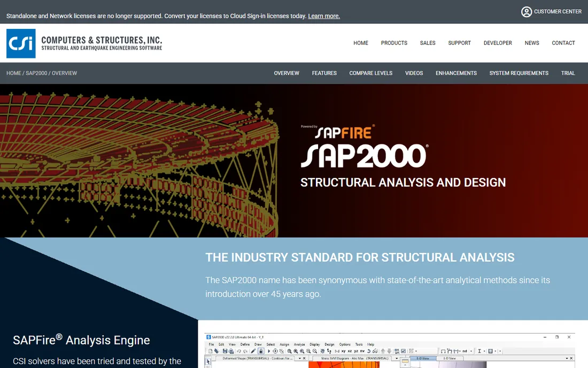
Task: Open the SUPPORT navigation menu
Action: tap(459, 43)
